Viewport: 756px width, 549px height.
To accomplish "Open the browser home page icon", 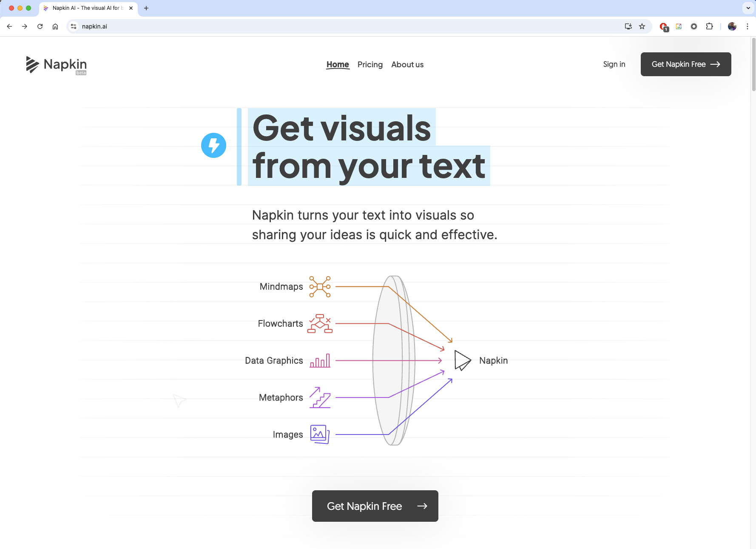I will click(55, 26).
